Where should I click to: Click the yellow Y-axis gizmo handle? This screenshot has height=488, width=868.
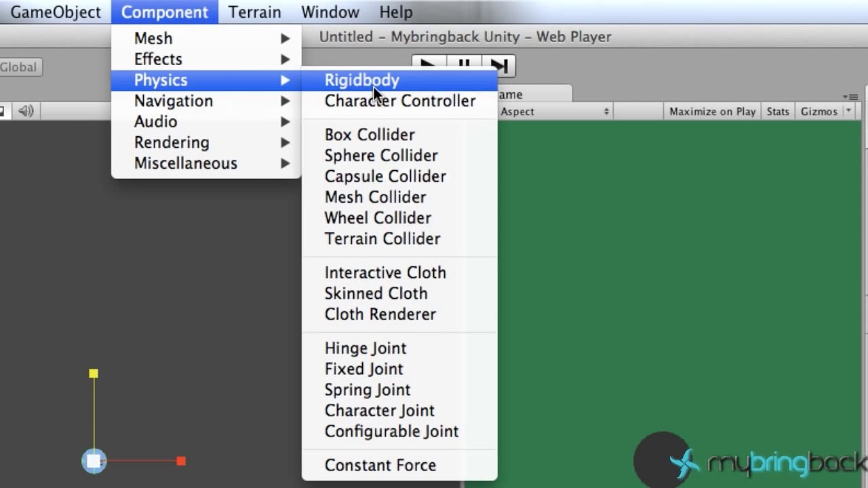point(94,373)
